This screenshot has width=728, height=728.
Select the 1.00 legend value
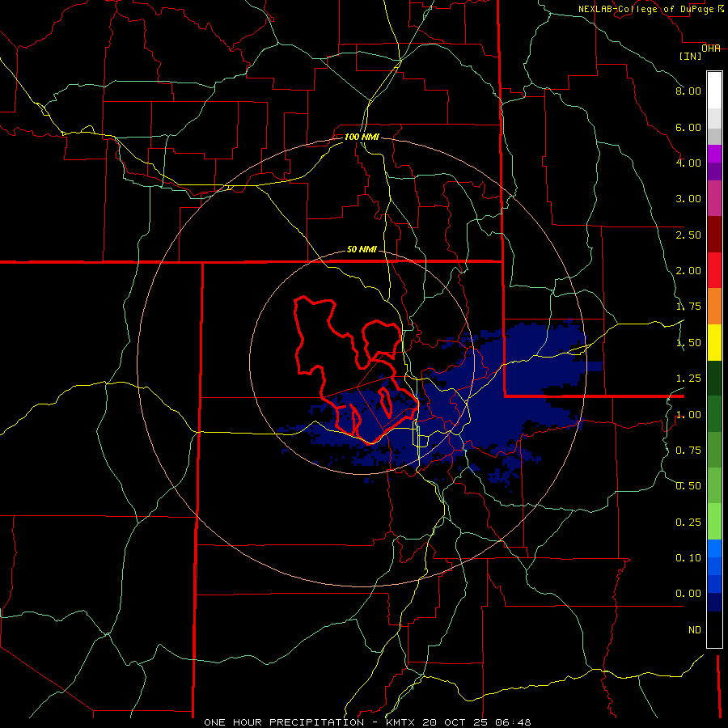(688, 415)
